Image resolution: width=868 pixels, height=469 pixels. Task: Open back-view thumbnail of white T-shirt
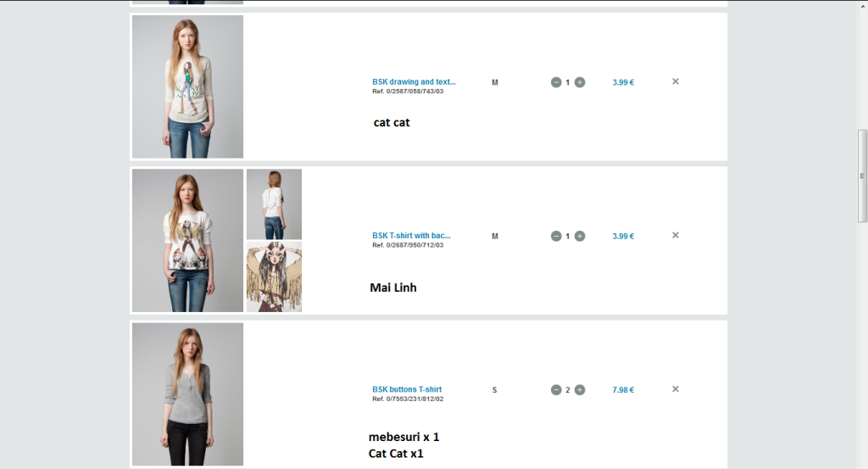coord(274,204)
